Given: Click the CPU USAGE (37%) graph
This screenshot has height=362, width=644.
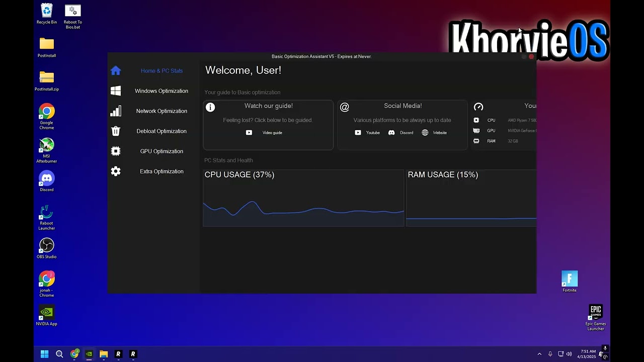Looking at the screenshot, I should (303, 198).
